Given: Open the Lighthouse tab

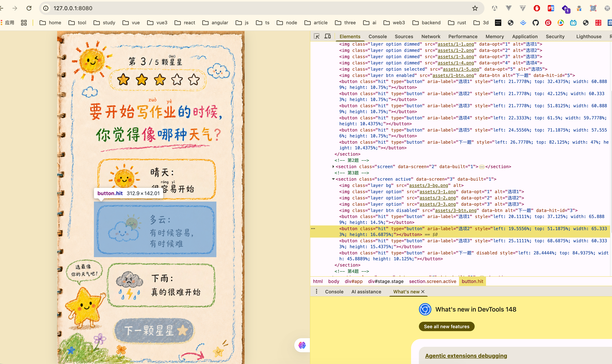Looking at the screenshot, I should click(589, 37).
